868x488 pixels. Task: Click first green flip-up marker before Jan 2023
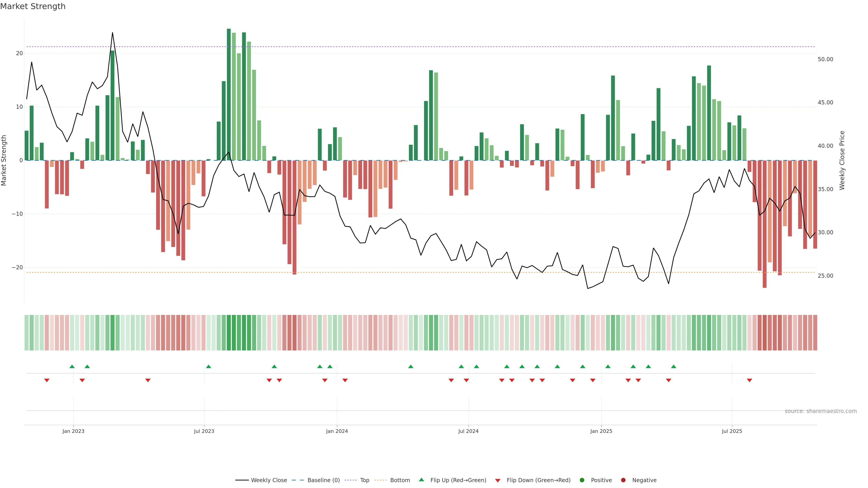tap(72, 366)
